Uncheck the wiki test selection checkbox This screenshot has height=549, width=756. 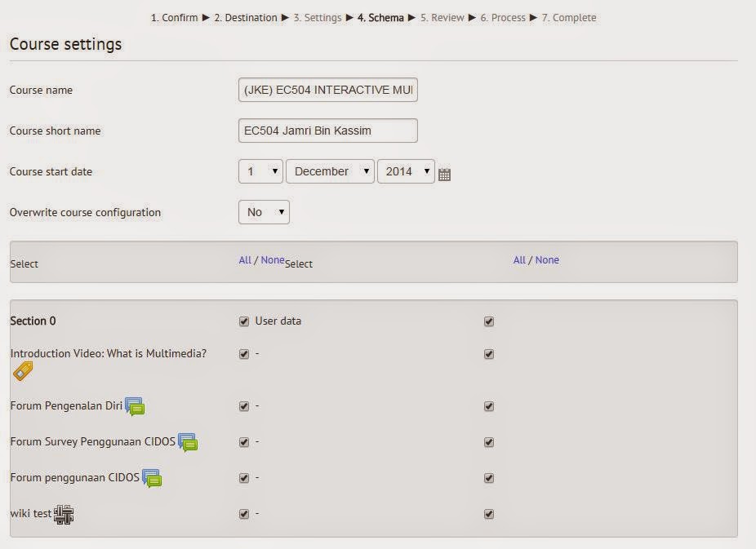pos(243,514)
